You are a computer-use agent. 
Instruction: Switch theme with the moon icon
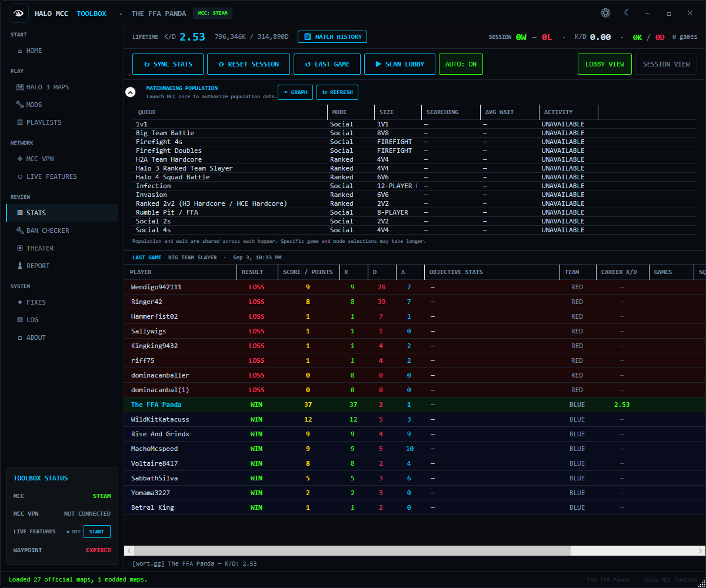627,13
